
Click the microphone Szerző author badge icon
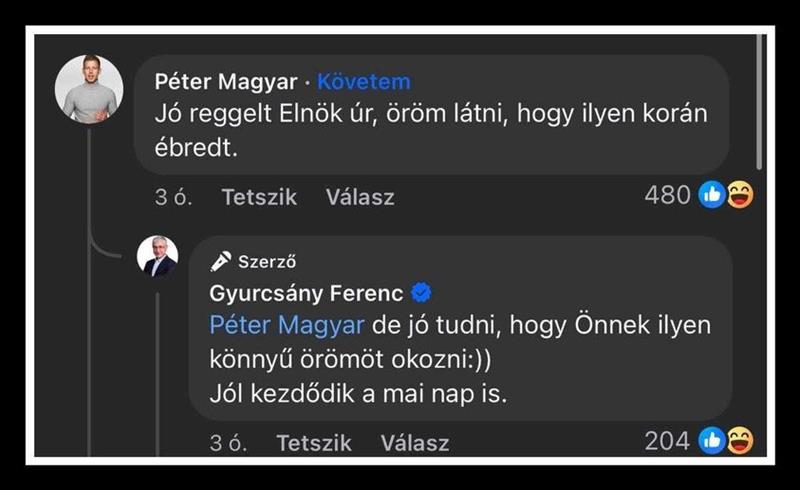[x=221, y=262]
